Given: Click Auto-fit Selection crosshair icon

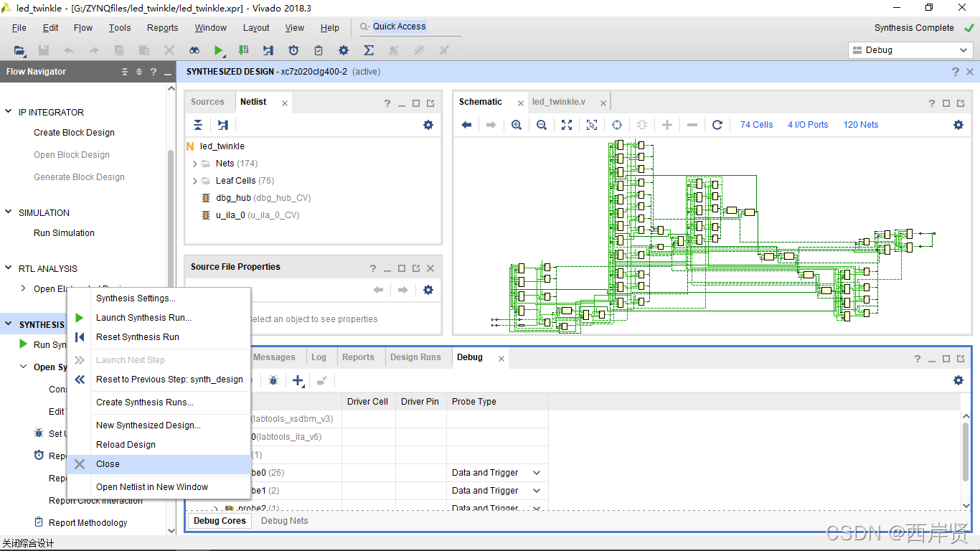Looking at the screenshot, I should (x=617, y=125).
